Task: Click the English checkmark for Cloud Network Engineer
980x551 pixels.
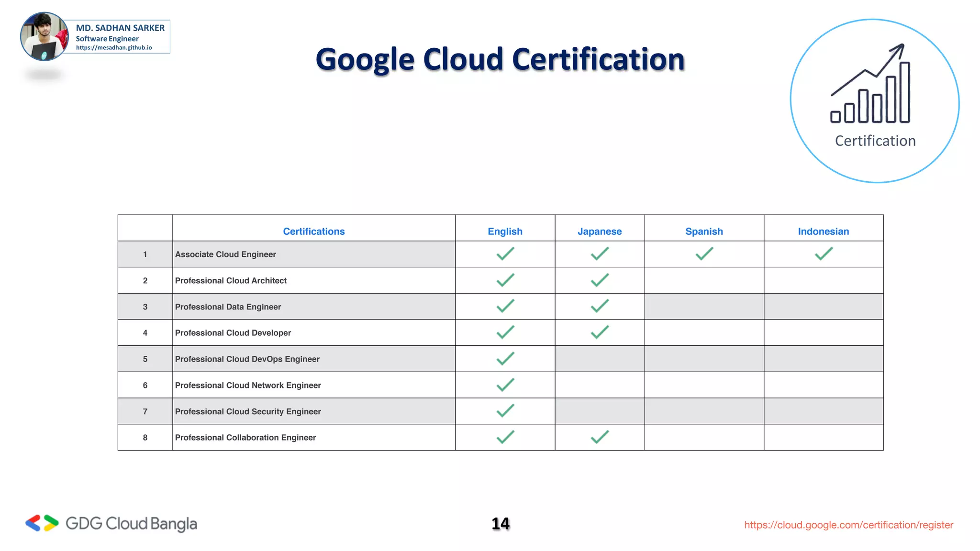Action: (x=505, y=385)
